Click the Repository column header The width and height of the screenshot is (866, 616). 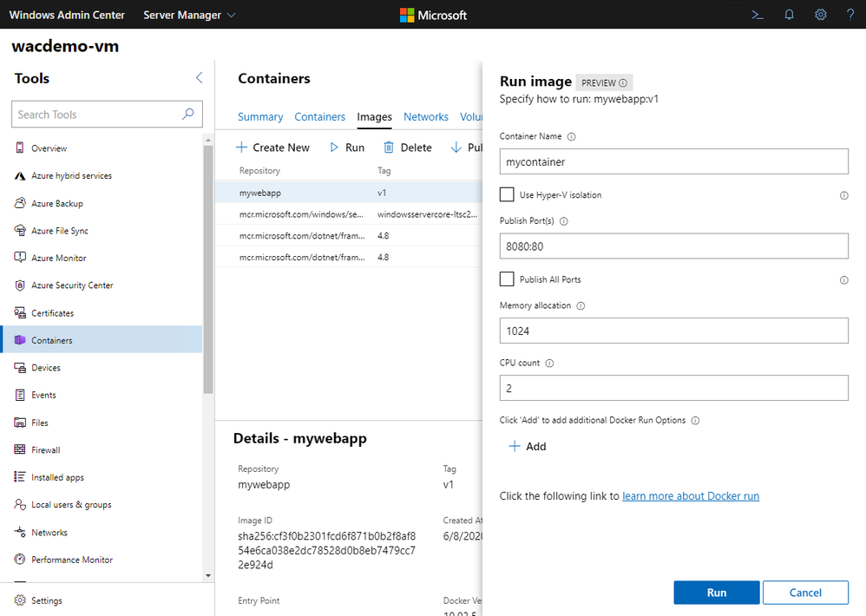pos(259,171)
